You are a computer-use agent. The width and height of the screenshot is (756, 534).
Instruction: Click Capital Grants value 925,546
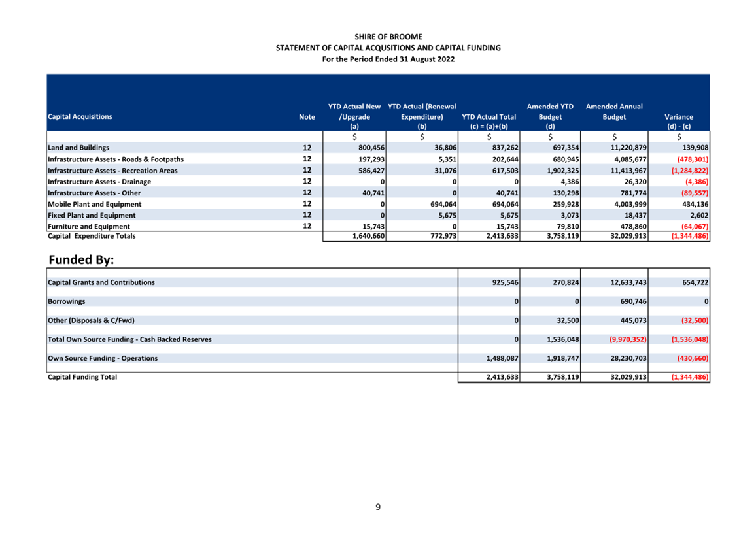coord(506,282)
